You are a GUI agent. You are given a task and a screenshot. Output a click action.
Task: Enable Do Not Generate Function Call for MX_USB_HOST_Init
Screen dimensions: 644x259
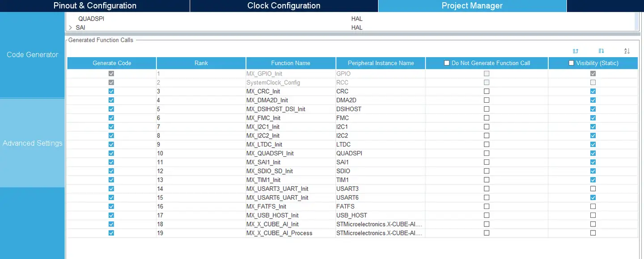click(487, 215)
